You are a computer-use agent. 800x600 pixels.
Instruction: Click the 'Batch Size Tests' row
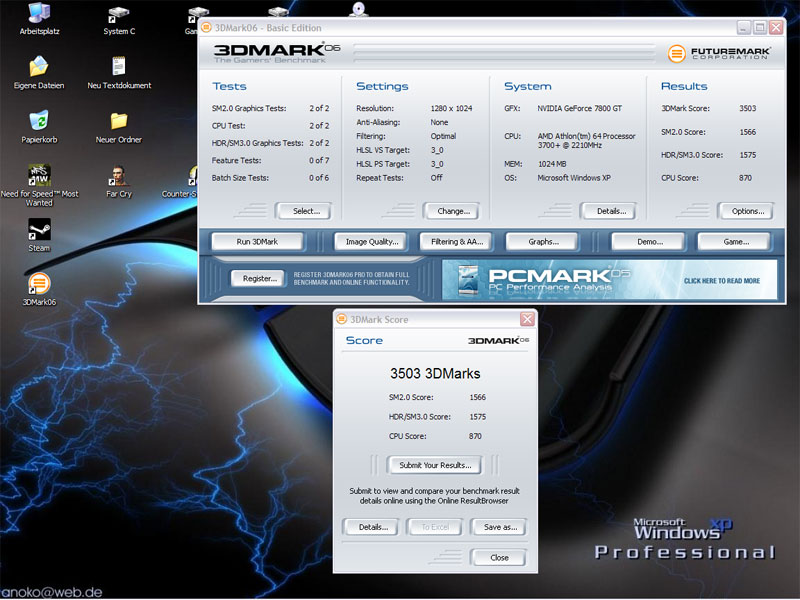tap(270, 178)
